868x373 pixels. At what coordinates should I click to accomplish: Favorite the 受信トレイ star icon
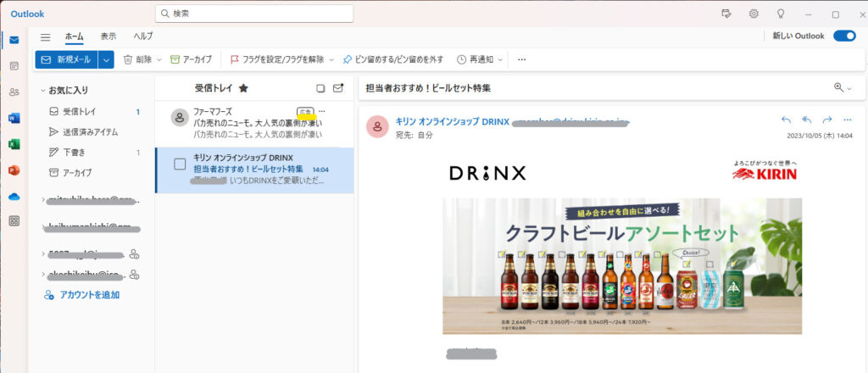tap(243, 87)
